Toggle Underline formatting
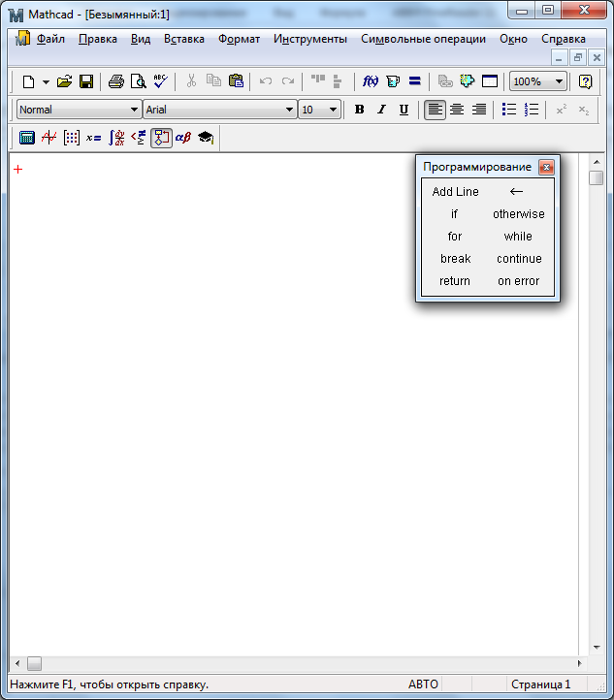Image resolution: width=614 pixels, height=700 pixels. tap(404, 110)
